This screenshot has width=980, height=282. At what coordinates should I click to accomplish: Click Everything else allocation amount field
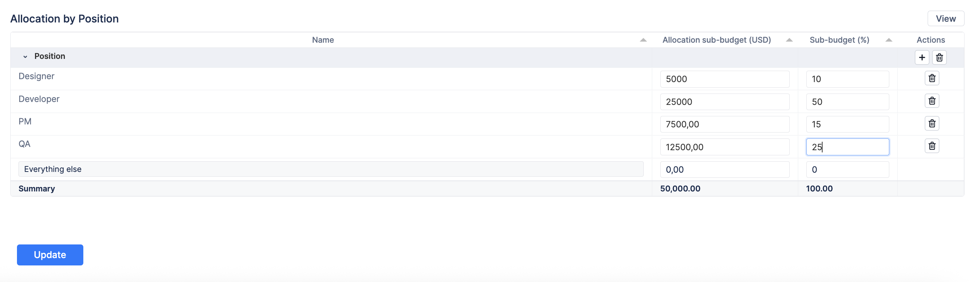point(724,169)
